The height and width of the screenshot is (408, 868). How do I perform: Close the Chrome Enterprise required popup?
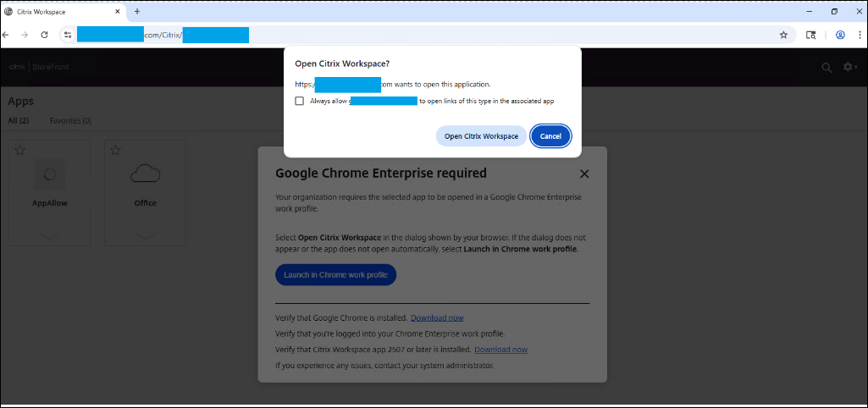click(x=584, y=174)
